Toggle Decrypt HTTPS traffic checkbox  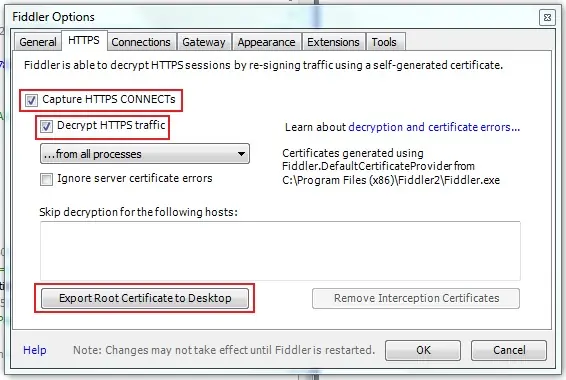coord(46,126)
